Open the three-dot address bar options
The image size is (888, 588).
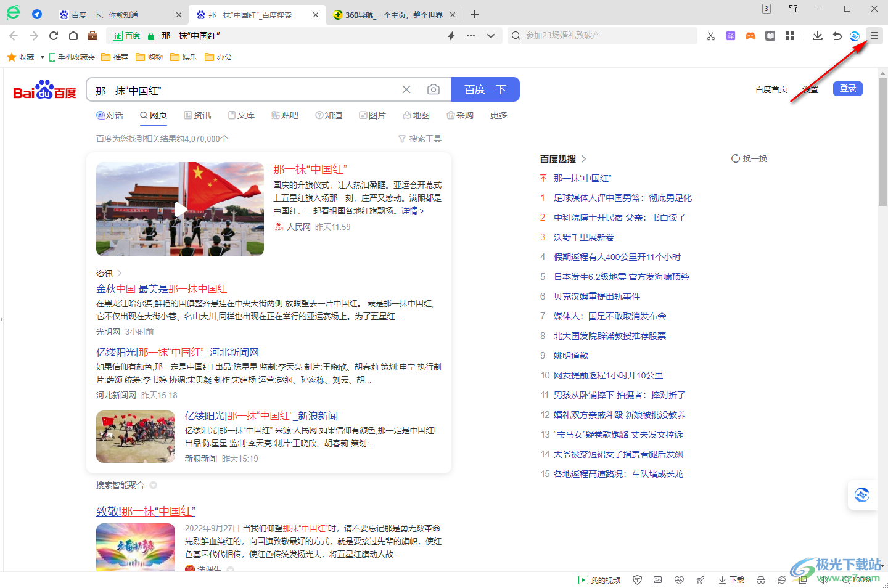point(471,36)
